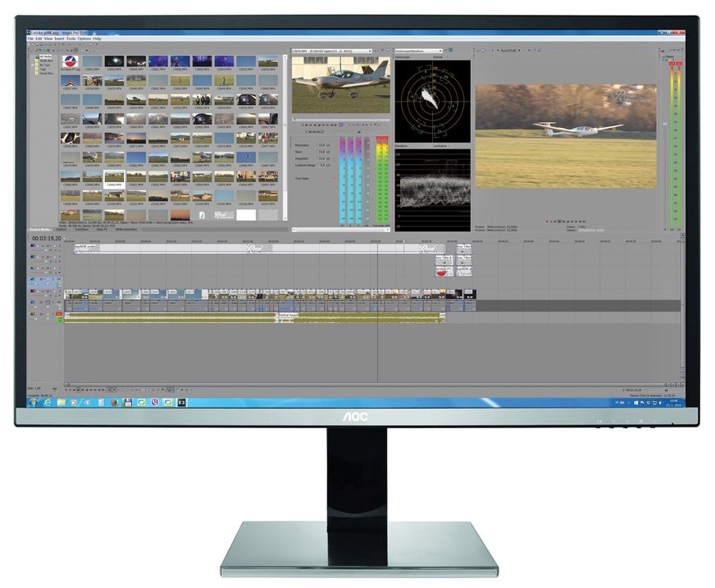This screenshot has width=715, height=588.
Task: Open the Video FX tab
Action: pyautogui.click(x=102, y=230)
